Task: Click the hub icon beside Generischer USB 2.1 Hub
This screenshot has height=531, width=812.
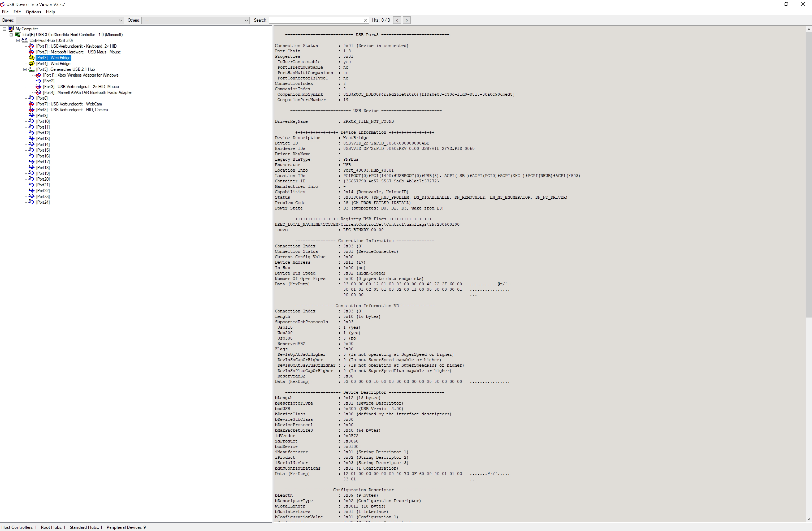Action: click(x=31, y=69)
